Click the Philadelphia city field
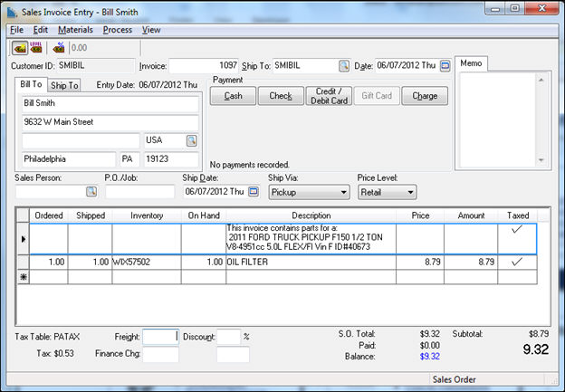 click(x=69, y=159)
